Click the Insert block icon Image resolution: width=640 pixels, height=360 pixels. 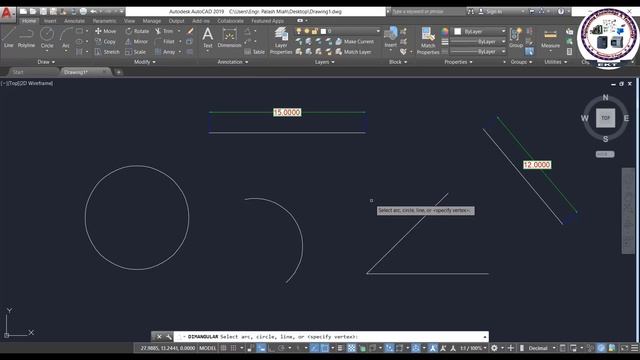coord(391,37)
